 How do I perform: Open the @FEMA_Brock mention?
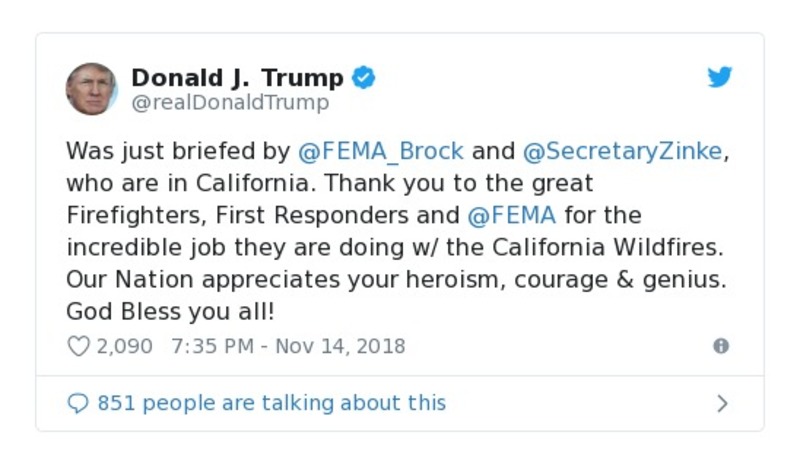(x=381, y=152)
